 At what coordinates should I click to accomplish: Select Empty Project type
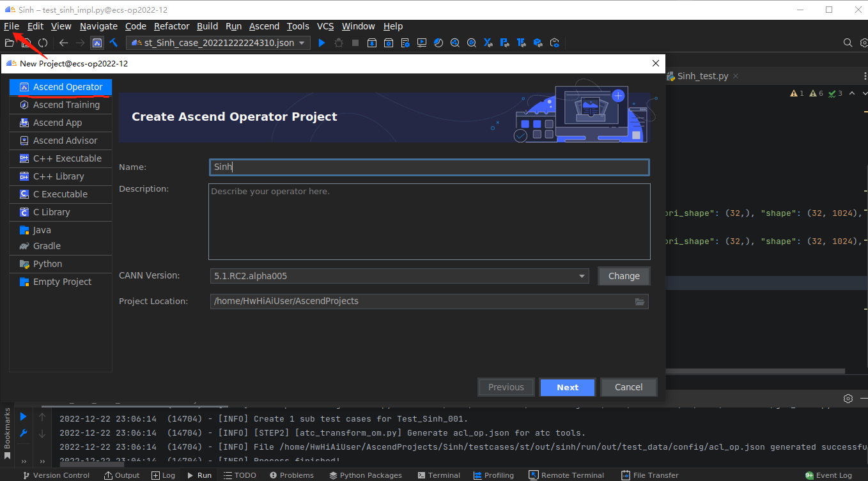tap(61, 282)
